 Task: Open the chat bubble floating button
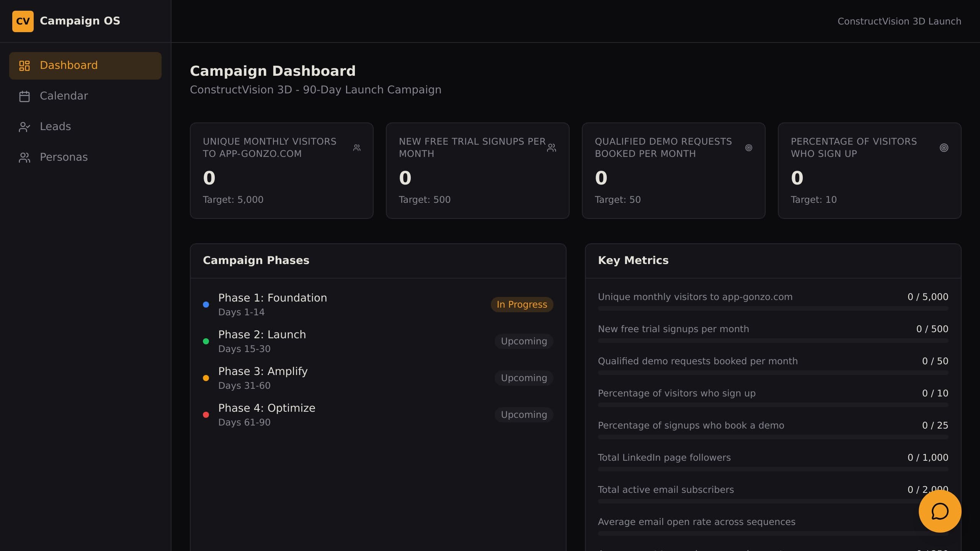[940, 511]
